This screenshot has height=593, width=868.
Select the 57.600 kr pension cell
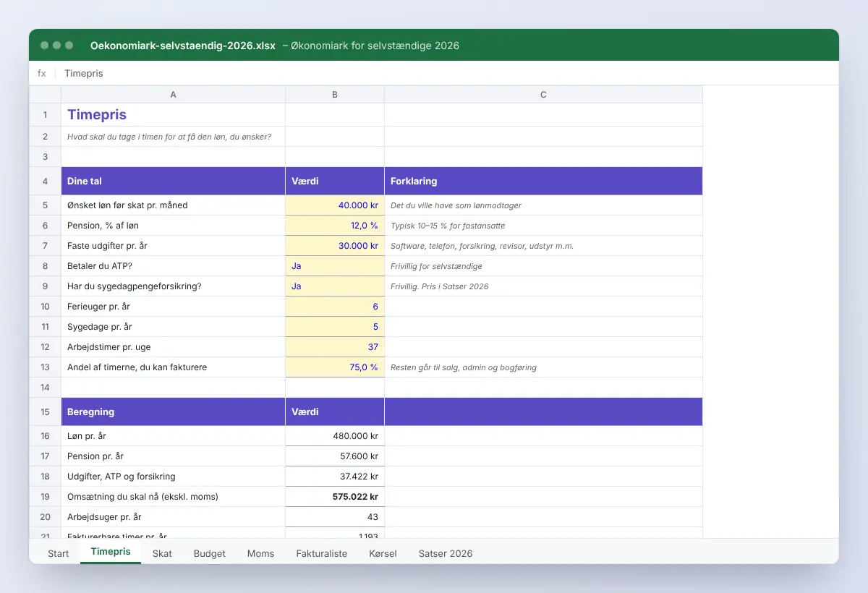[335, 456]
